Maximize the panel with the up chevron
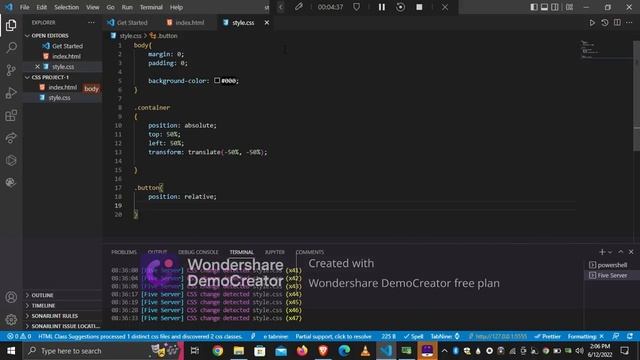The width and height of the screenshot is (640, 360). (x=621, y=252)
